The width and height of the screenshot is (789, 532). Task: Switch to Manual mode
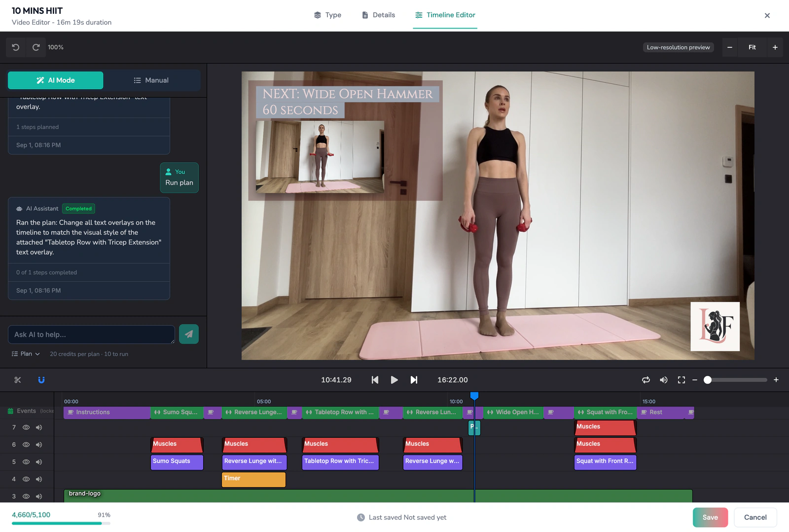[151, 80]
